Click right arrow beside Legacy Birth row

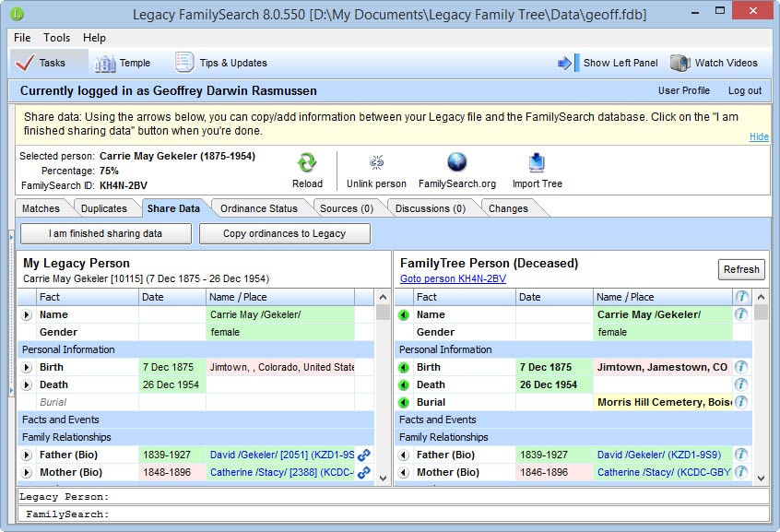point(27,368)
